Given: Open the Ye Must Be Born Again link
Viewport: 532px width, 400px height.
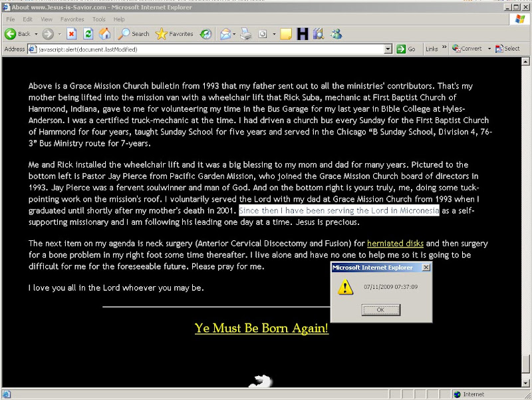Looking at the screenshot, I should coord(261,328).
